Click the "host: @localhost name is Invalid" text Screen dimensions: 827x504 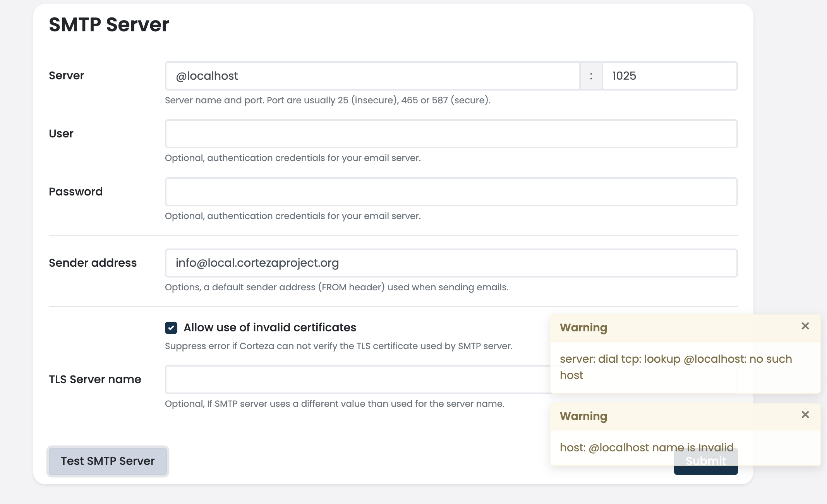pos(647,447)
